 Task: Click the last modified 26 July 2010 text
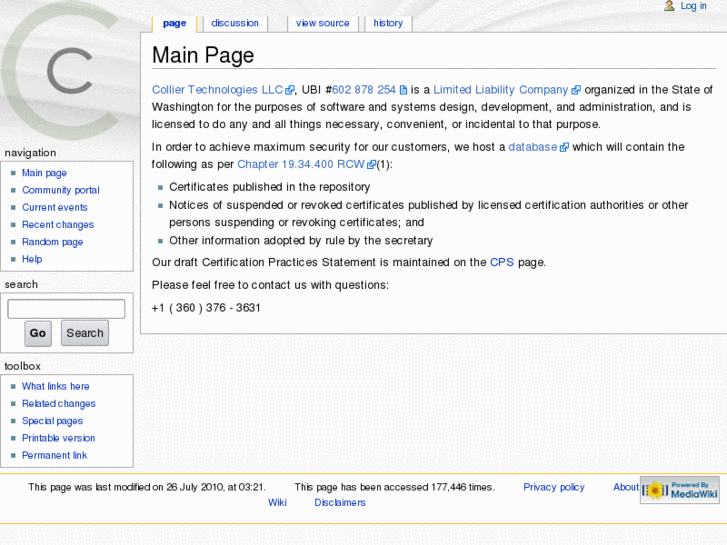tap(147, 487)
